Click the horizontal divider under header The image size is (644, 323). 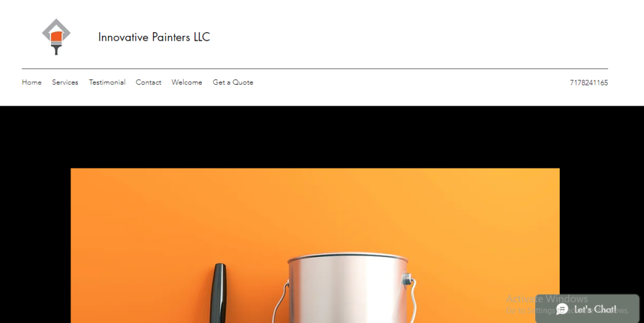coord(315,69)
